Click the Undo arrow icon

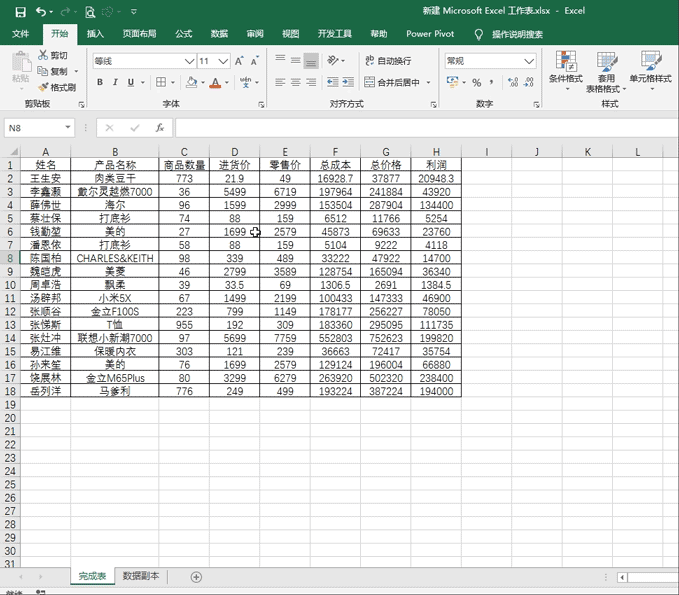[x=41, y=12]
